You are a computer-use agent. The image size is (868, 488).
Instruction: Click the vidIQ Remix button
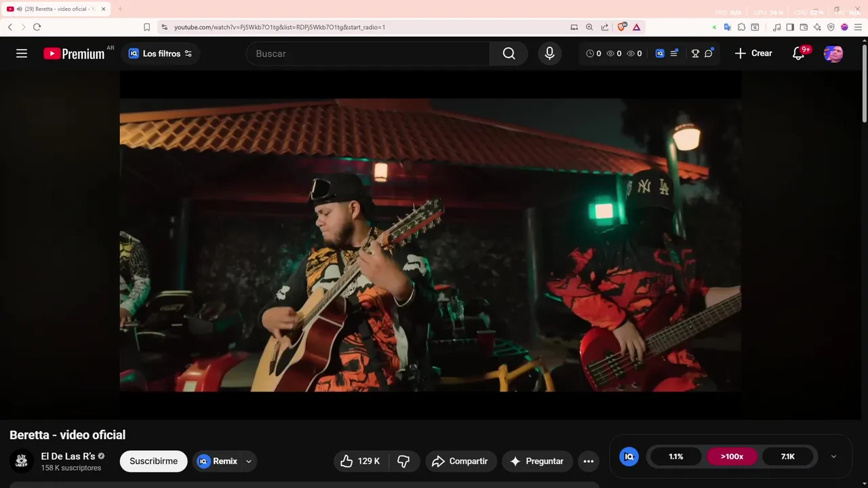point(217,461)
